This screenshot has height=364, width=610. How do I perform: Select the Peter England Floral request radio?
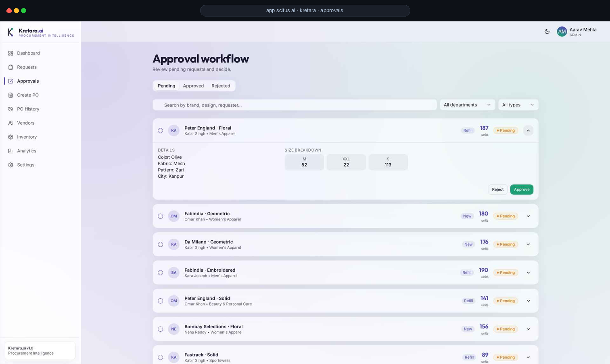tap(161, 131)
